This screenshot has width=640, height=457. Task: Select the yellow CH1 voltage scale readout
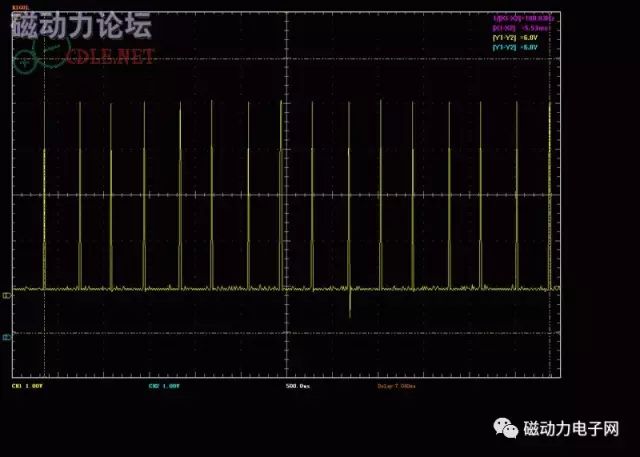point(27,386)
